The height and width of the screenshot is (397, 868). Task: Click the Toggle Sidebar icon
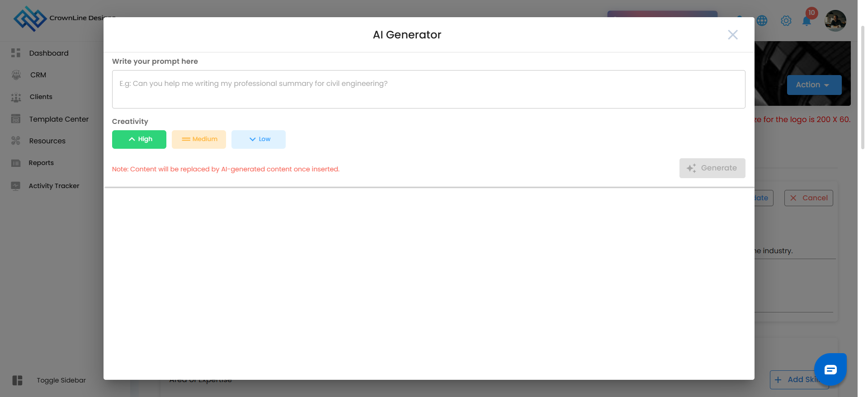click(18, 380)
